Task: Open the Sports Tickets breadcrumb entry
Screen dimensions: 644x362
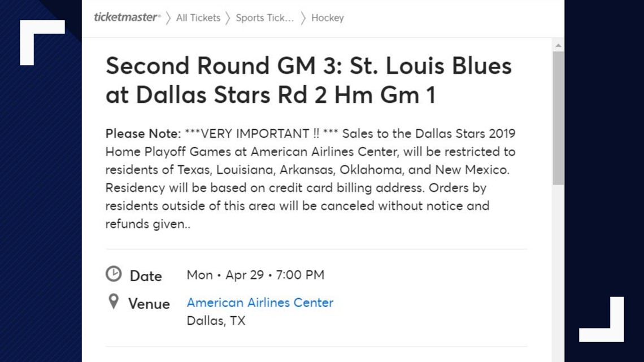Action: click(264, 18)
